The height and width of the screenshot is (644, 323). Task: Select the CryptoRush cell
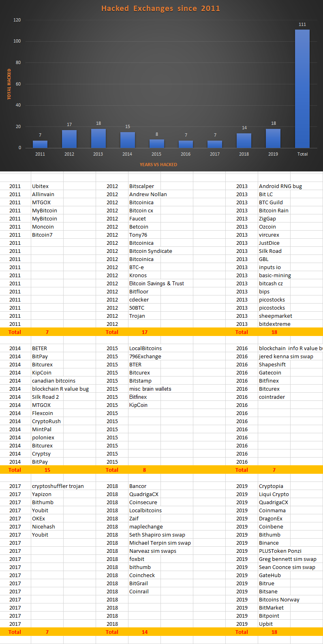click(x=46, y=421)
